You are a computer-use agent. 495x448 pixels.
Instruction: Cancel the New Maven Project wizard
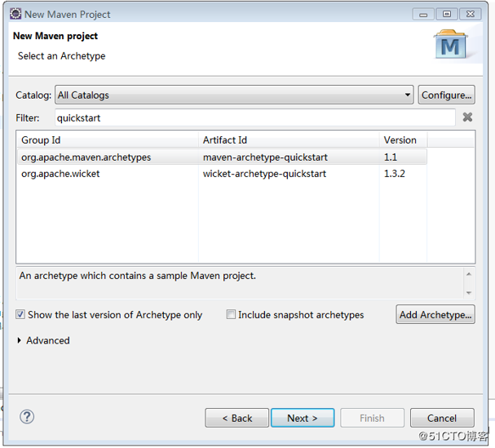442,418
